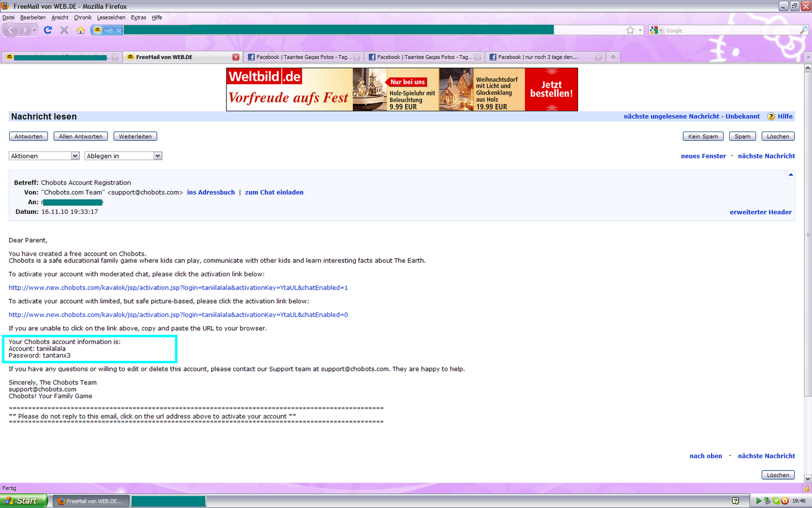Click the Hilfe question mark icon
812x508 pixels.
tap(771, 116)
